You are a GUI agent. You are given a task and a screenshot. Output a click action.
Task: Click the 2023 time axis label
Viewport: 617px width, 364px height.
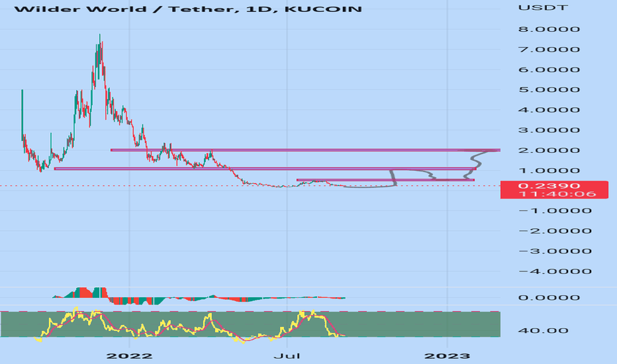click(447, 356)
